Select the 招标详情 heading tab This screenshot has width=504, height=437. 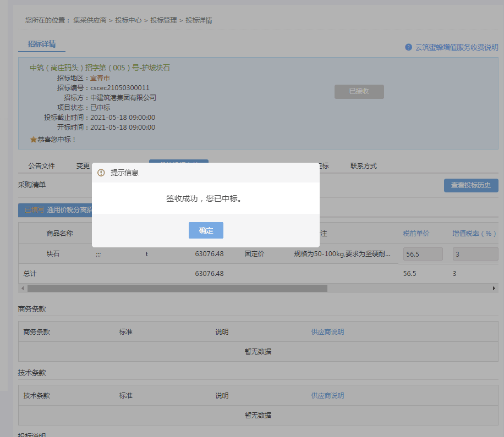42,44
